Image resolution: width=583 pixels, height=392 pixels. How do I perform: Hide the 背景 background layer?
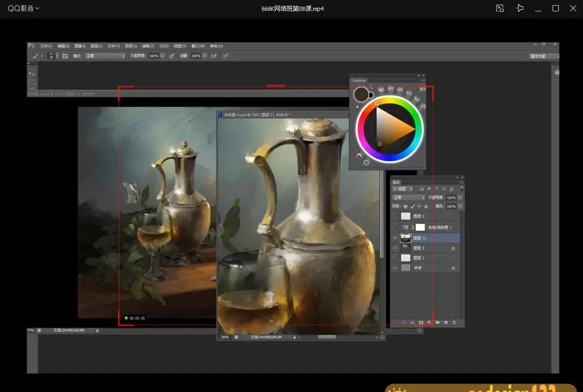tap(395, 268)
